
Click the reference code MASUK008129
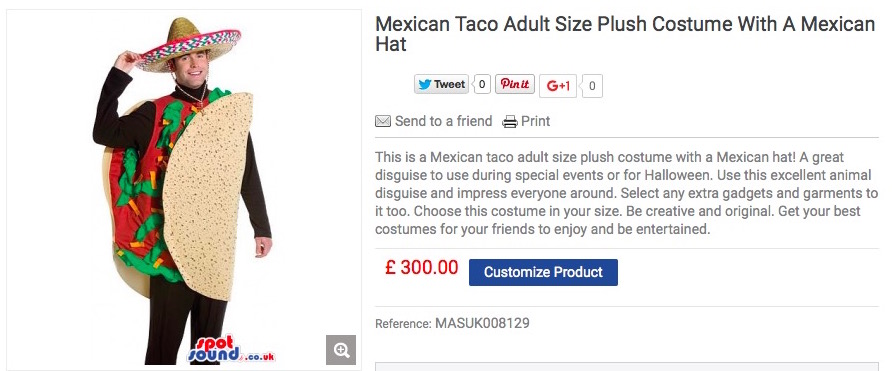[x=482, y=324]
